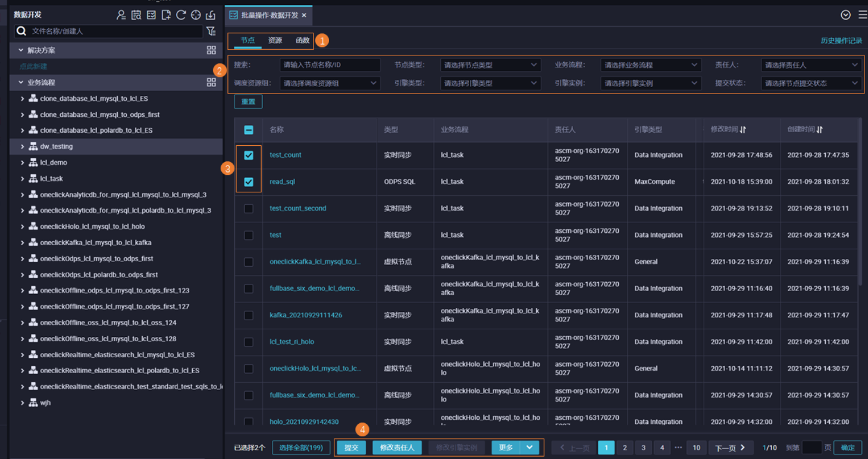Click workflow icon beside lcl_demo
This screenshot has width=868, height=459.
click(33, 163)
